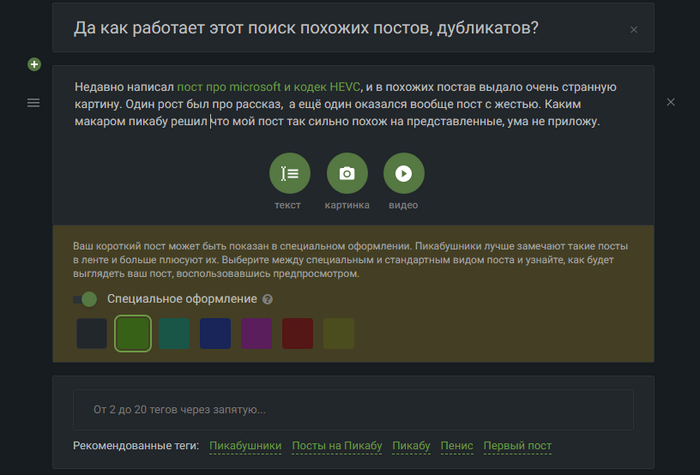Clear the post title with X icon
The image size is (700, 475).
tap(633, 30)
